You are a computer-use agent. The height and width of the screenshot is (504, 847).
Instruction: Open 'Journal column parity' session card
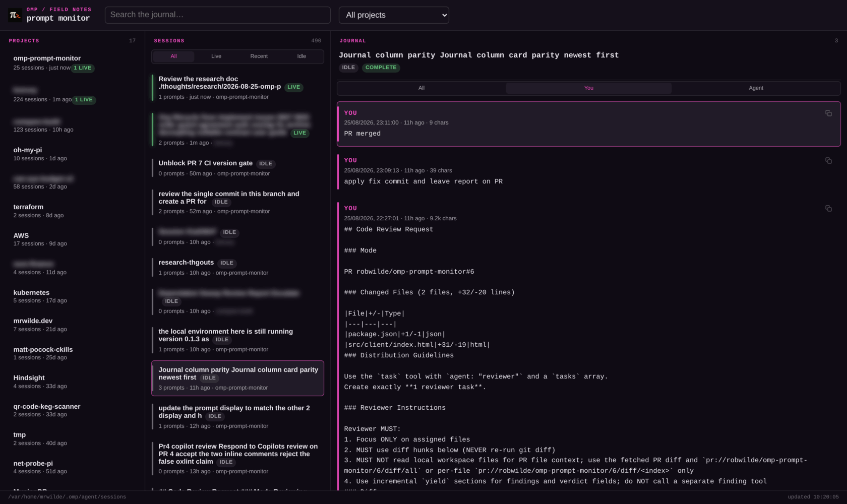pos(237,379)
